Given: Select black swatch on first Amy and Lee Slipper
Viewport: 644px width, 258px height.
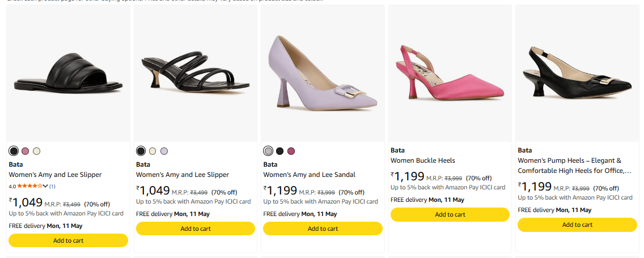Looking at the screenshot, I should pyautogui.click(x=14, y=151).
